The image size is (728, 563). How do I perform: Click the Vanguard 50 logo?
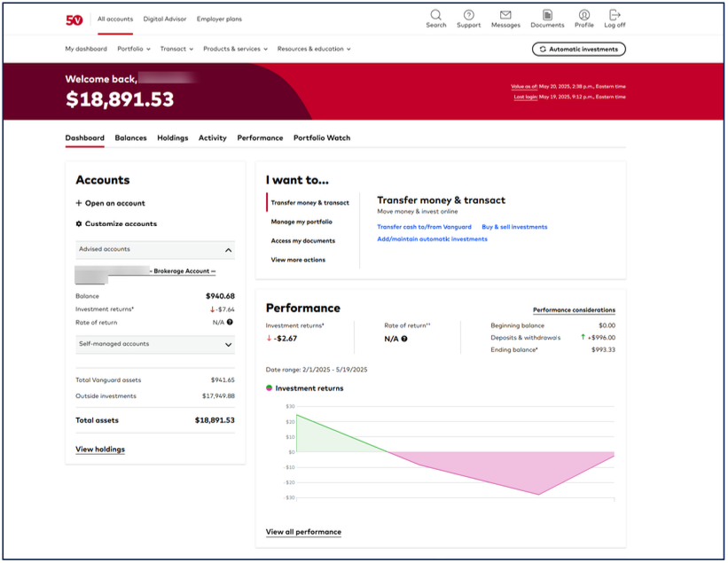(x=74, y=20)
